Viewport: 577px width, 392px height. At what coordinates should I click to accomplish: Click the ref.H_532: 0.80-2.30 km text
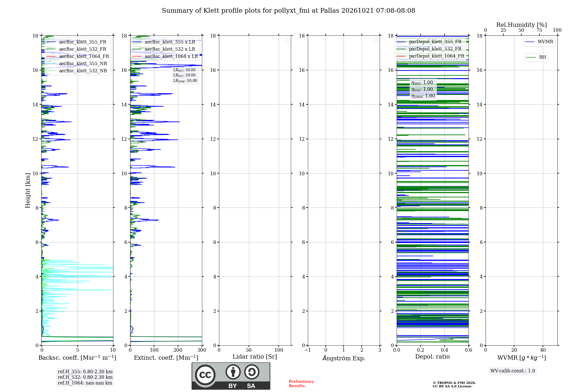[x=85, y=377]
